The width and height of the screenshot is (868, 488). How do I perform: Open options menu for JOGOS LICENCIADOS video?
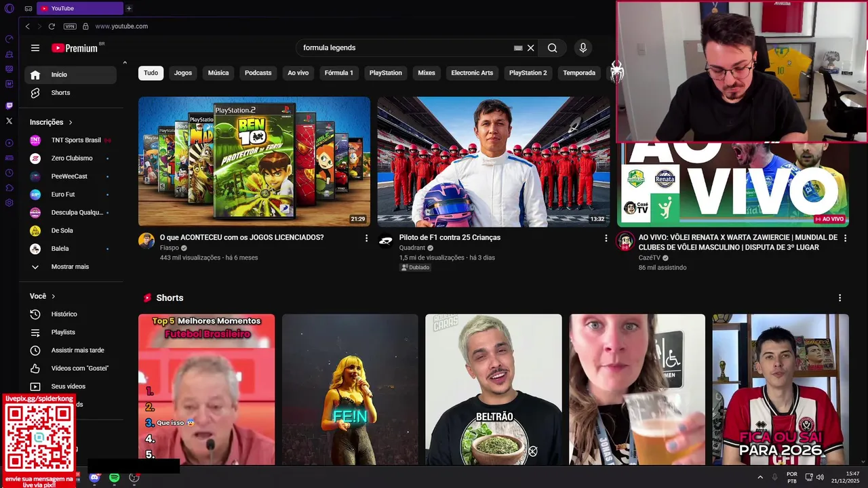pyautogui.click(x=366, y=239)
